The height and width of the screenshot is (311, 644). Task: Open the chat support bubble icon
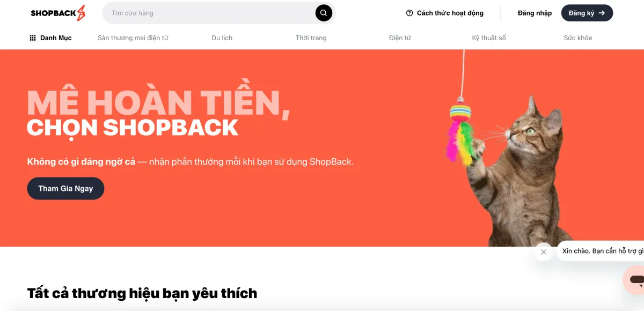click(x=635, y=279)
